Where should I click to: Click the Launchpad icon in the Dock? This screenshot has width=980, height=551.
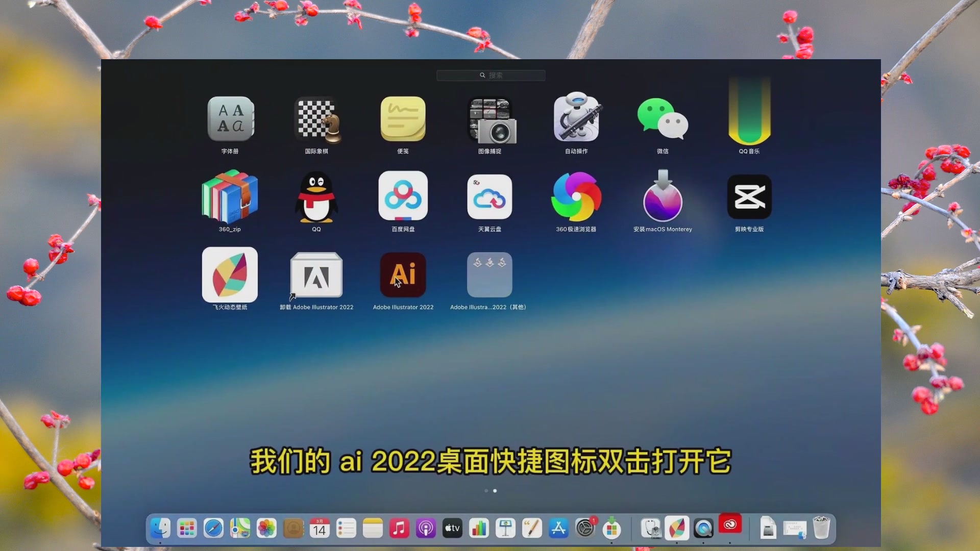click(187, 529)
